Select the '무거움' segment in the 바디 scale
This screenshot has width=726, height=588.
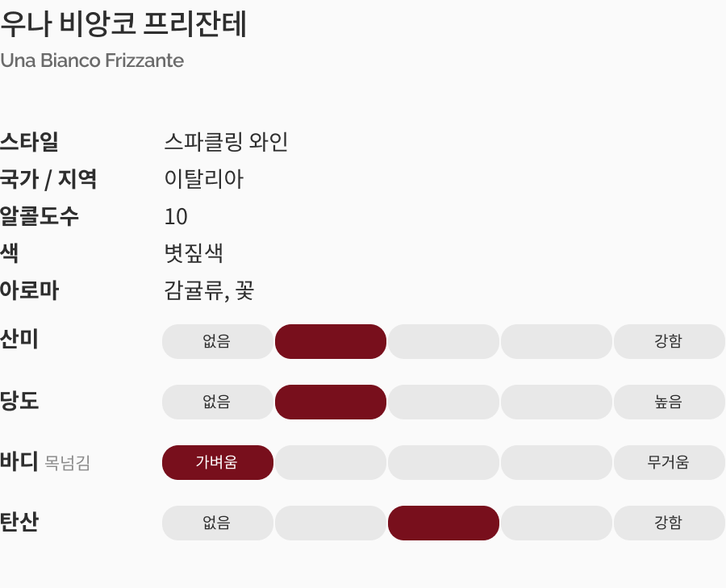click(x=669, y=462)
